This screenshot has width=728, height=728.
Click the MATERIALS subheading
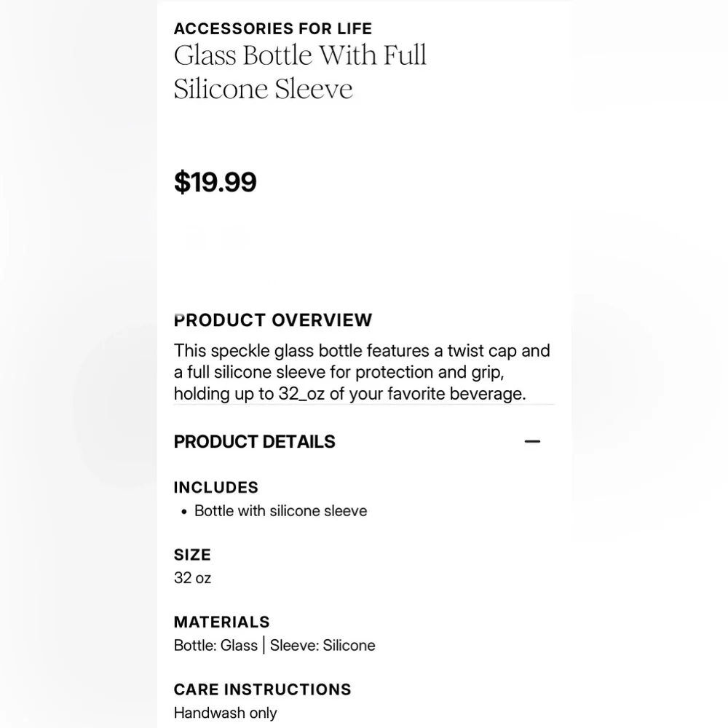tap(221, 622)
